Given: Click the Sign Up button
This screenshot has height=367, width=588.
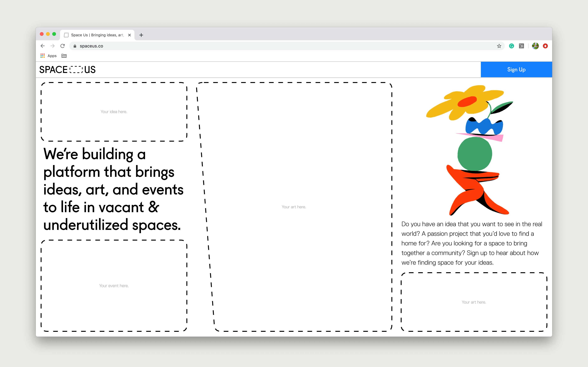Looking at the screenshot, I should click(516, 69).
